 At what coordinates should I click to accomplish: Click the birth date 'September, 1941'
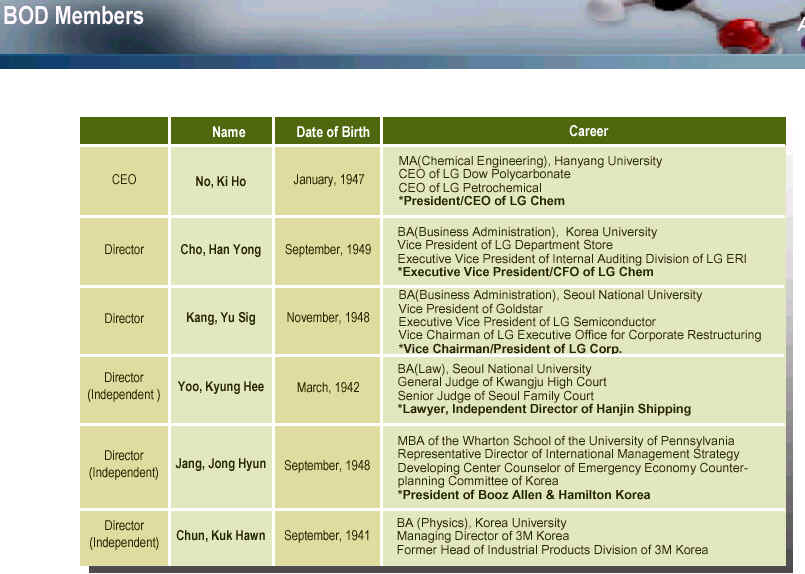(327, 535)
